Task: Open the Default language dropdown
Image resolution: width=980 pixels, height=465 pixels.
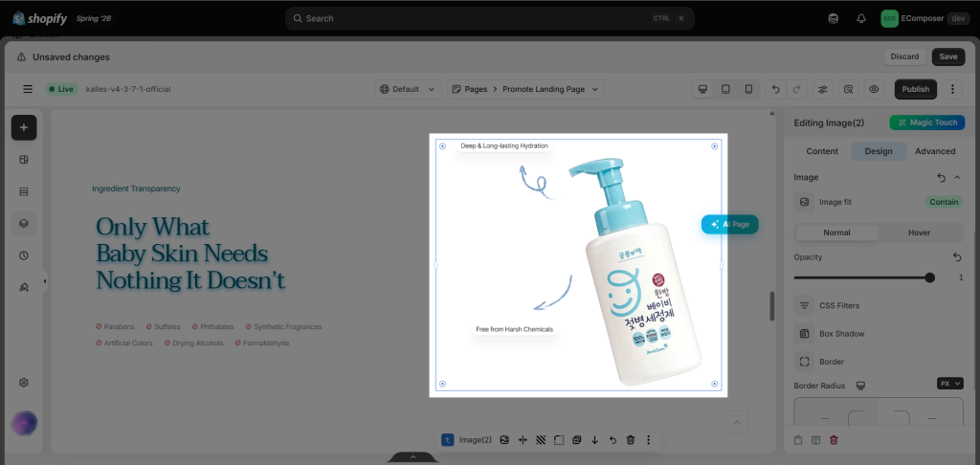Action: (408, 89)
